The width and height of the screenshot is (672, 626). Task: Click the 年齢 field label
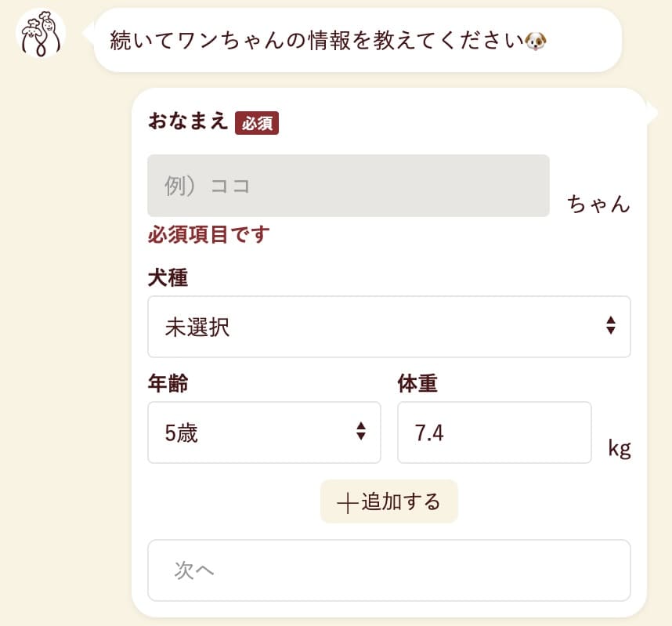[168, 384]
